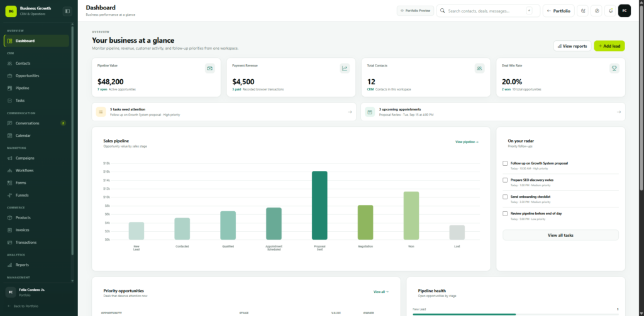Check Follow up on Growth System proposal

click(x=505, y=163)
